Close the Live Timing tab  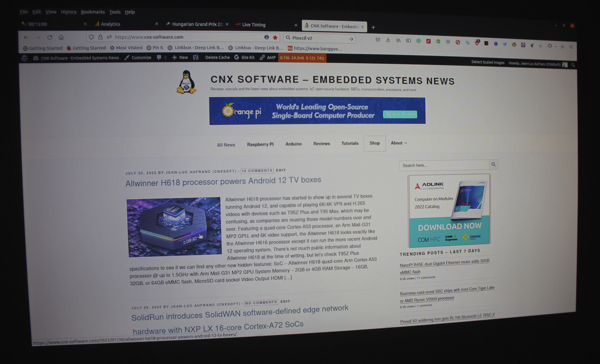click(296, 25)
